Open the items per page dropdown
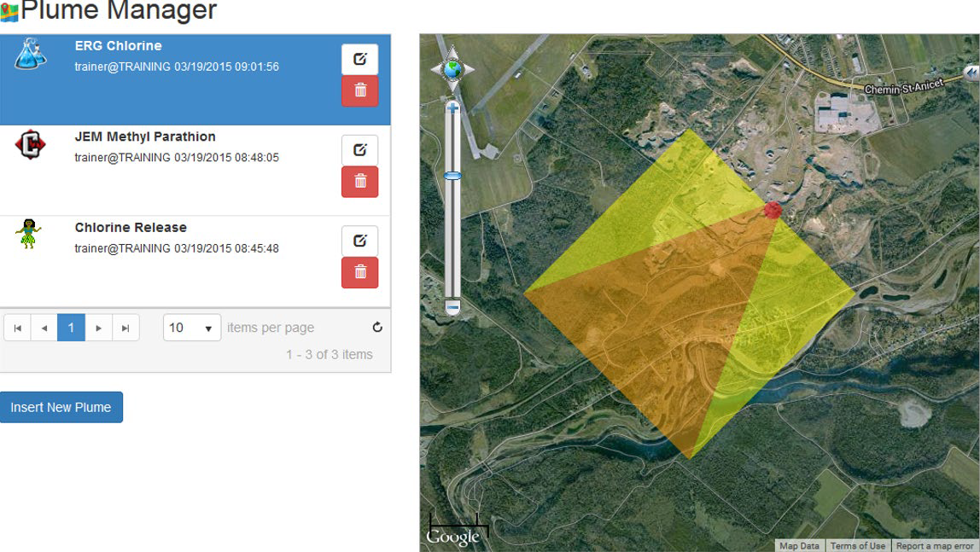The width and height of the screenshot is (980, 552). pos(192,328)
